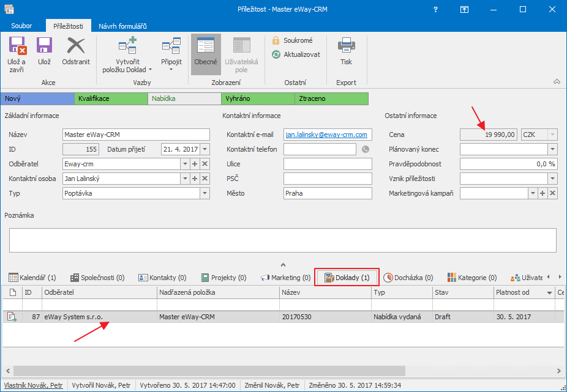Open the Návrh formulářů tab
This screenshot has width=567, height=392.
point(122,26)
